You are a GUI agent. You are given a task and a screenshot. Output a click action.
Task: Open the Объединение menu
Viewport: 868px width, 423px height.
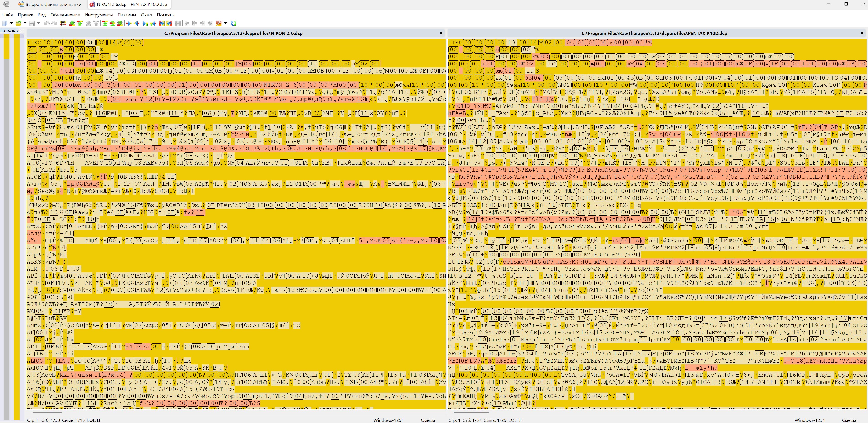[x=65, y=15]
